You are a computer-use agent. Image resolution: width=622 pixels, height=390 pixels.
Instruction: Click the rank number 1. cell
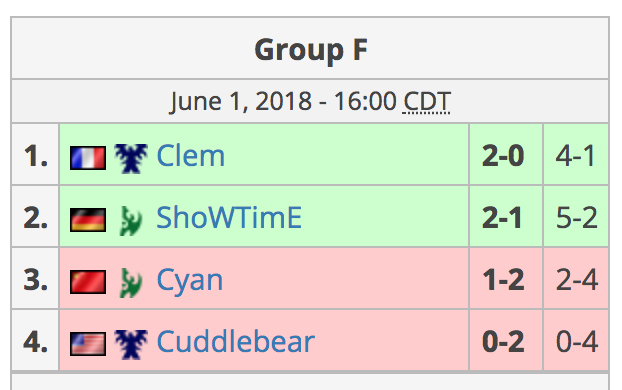35,154
